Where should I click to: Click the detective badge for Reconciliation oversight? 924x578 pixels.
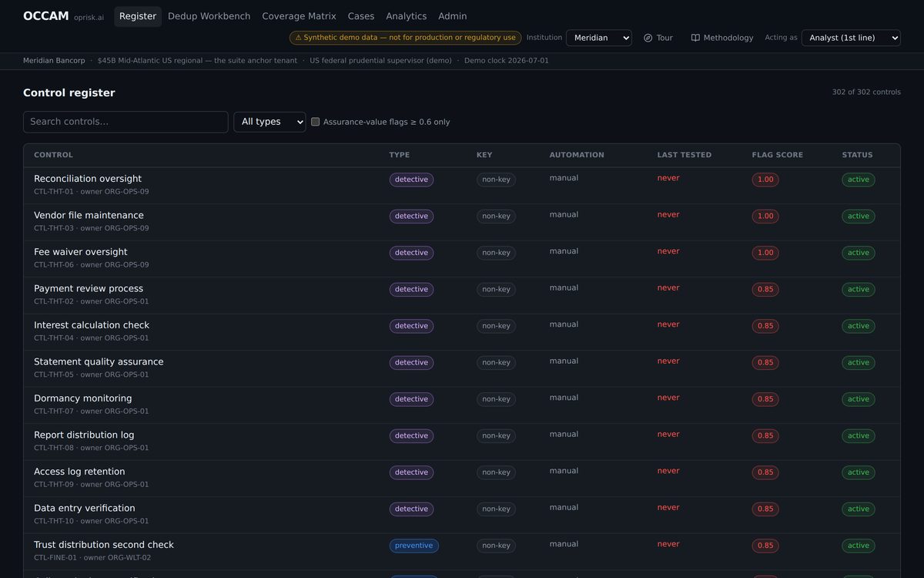[411, 180]
